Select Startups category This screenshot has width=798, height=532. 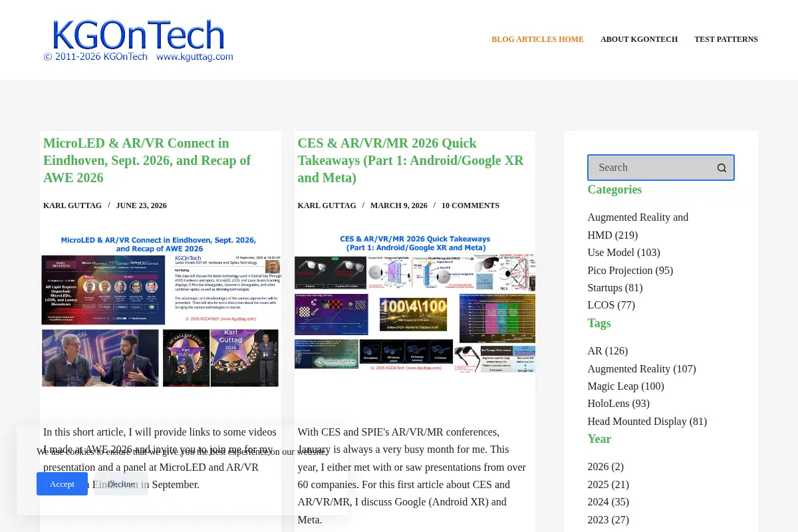pos(614,288)
